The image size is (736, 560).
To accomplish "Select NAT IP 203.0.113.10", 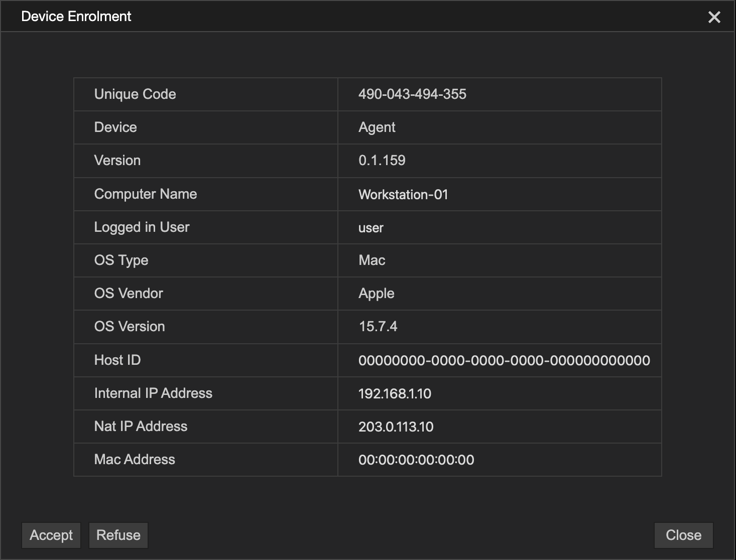I will pyautogui.click(x=396, y=427).
